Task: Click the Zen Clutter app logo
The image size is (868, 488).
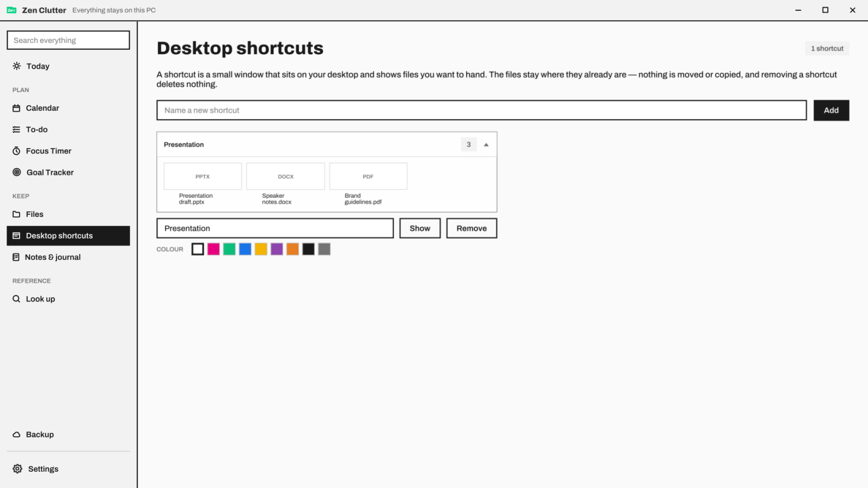Action: 11,10
